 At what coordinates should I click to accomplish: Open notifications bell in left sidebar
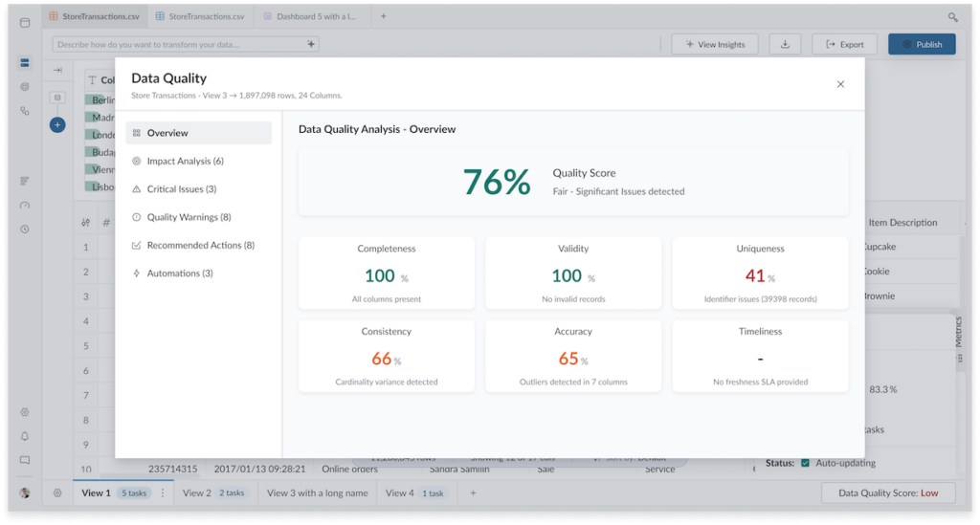pos(25,436)
